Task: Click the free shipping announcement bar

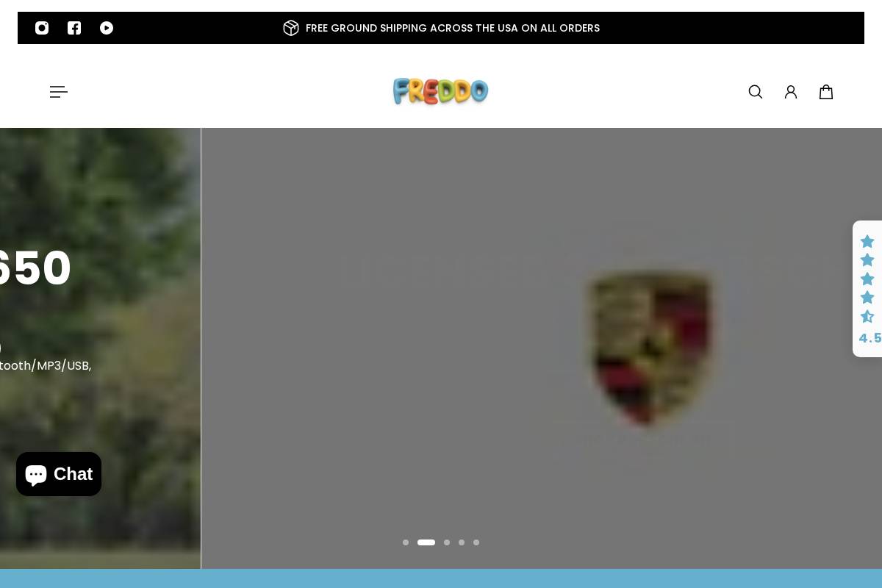Action: [453, 28]
